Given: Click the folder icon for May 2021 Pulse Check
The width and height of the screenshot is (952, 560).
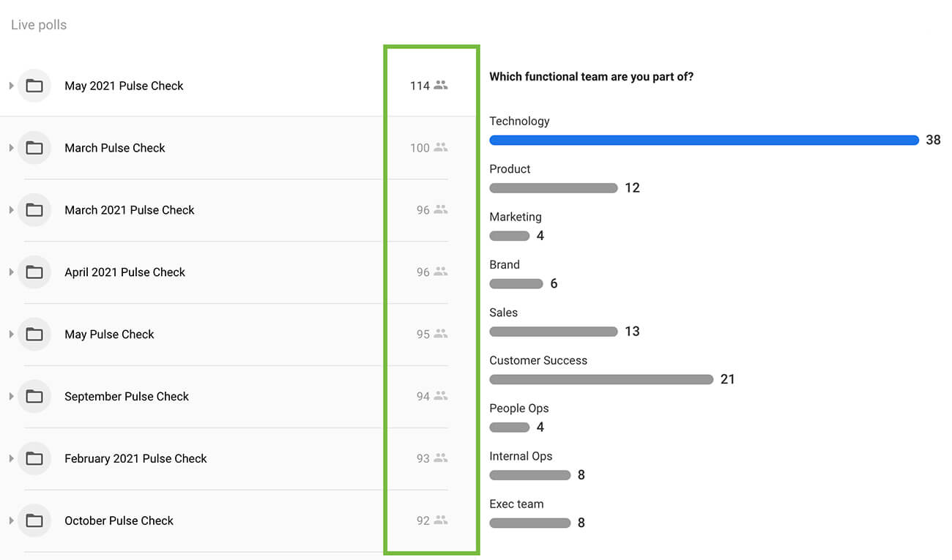Looking at the screenshot, I should coord(34,86).
